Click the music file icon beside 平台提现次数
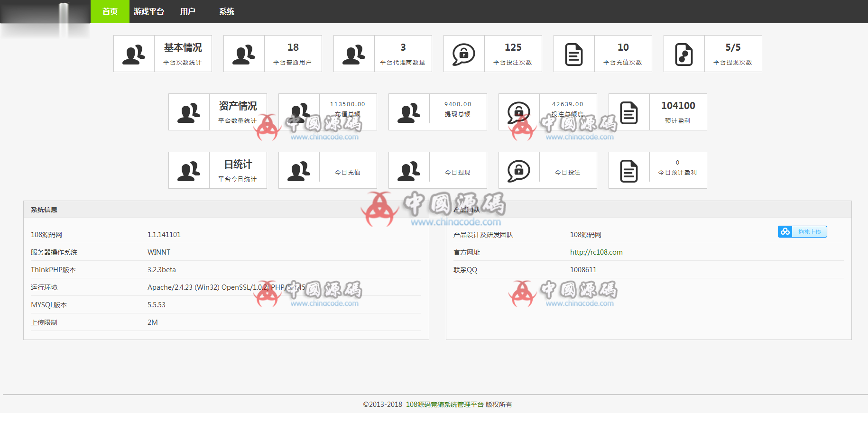Viewport: 868px width, 432px height. pyautogui.click(x=684, y=54)
